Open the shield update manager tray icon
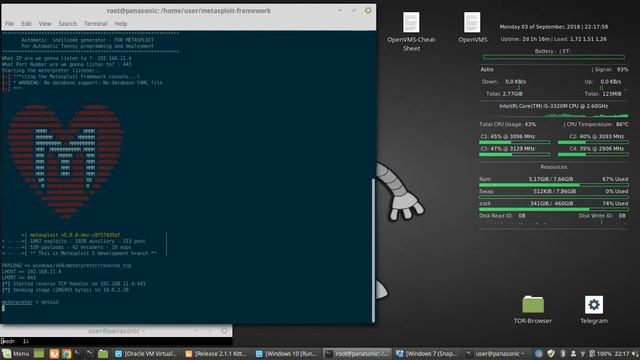 [x=551, y=353]
